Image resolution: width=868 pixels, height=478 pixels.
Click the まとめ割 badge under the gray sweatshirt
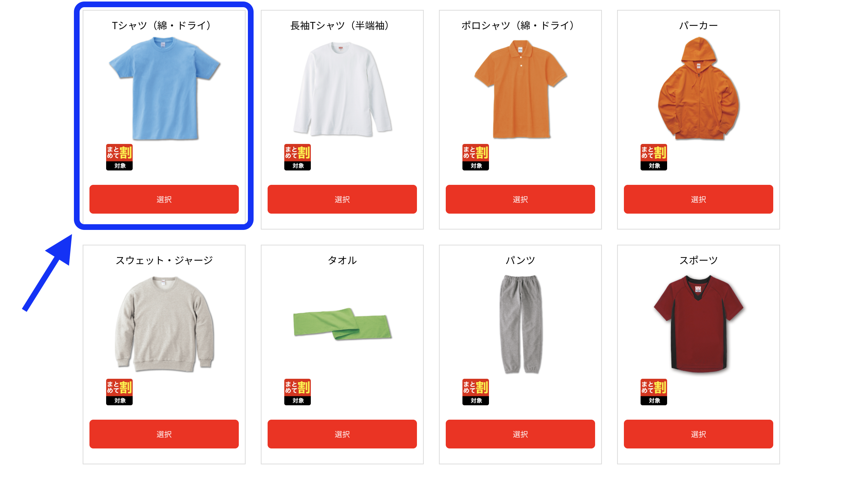[119, 392]
